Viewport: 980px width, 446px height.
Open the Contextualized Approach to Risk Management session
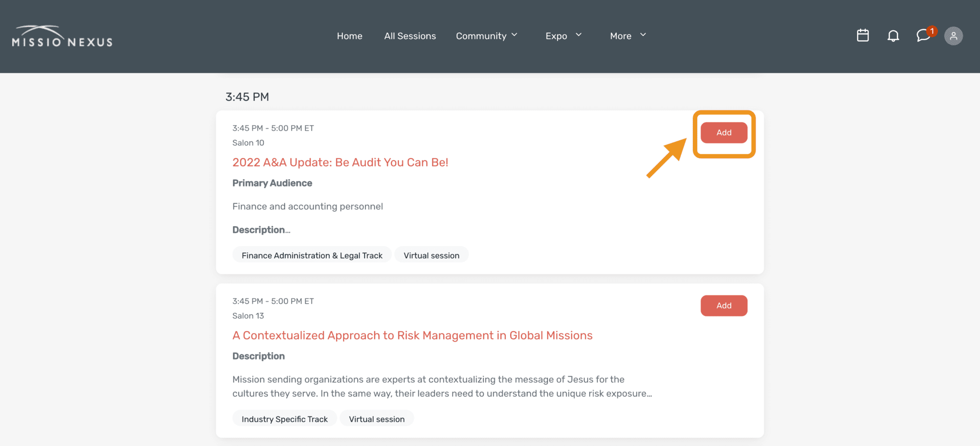412,335
